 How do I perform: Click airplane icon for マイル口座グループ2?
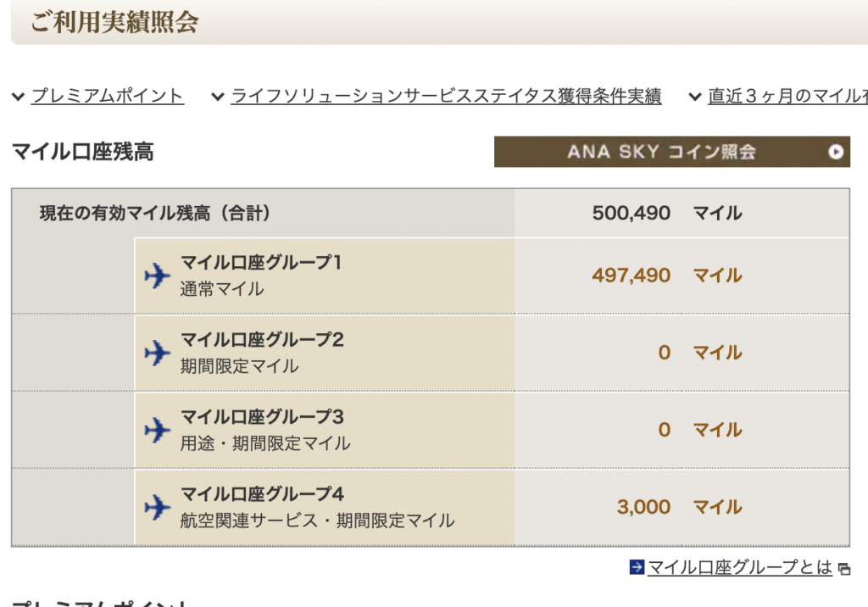pyautogui.click(x=157, y=353)
